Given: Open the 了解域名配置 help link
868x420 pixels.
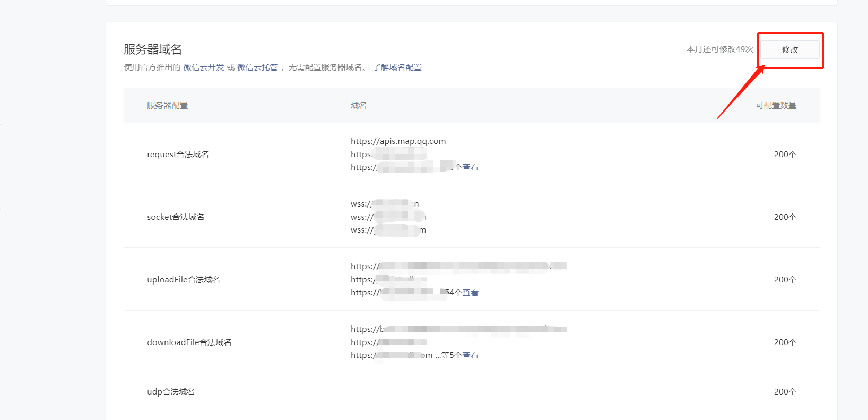Looking at the screenshot, I should [x=397, y=67].
